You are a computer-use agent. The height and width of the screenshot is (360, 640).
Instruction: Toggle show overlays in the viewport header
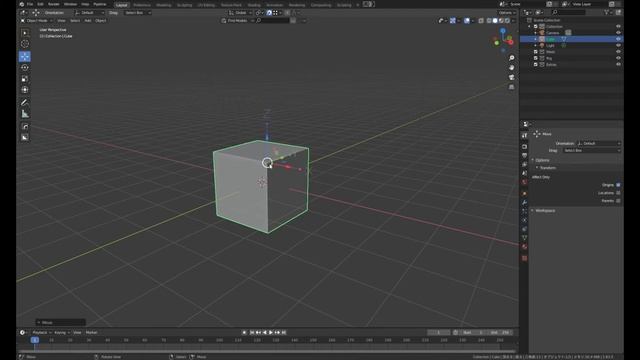point(467,20)
